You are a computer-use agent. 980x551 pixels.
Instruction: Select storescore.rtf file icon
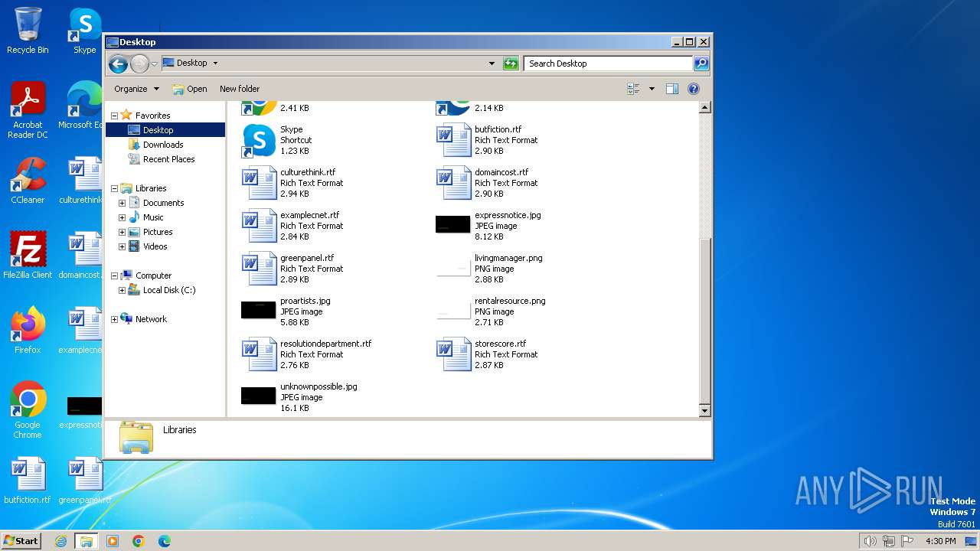[453, 354]
